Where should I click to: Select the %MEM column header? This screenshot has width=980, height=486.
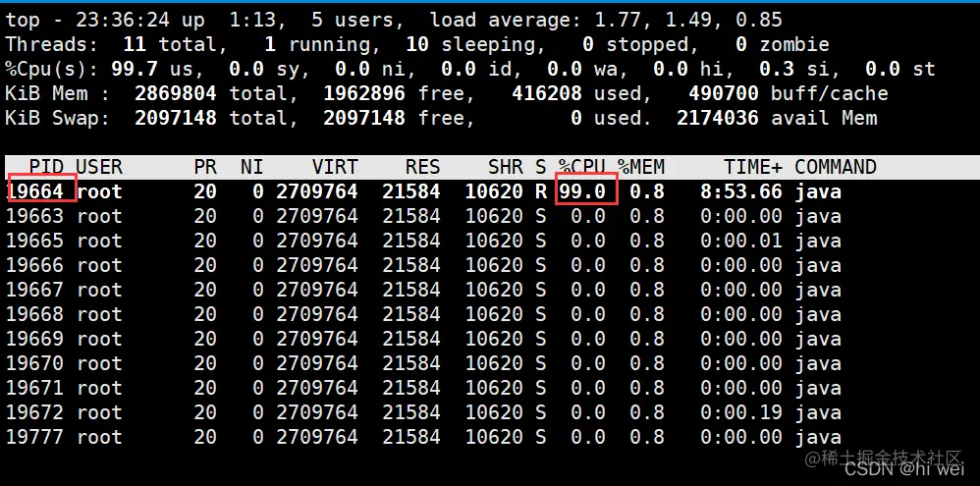coord(641,167)
